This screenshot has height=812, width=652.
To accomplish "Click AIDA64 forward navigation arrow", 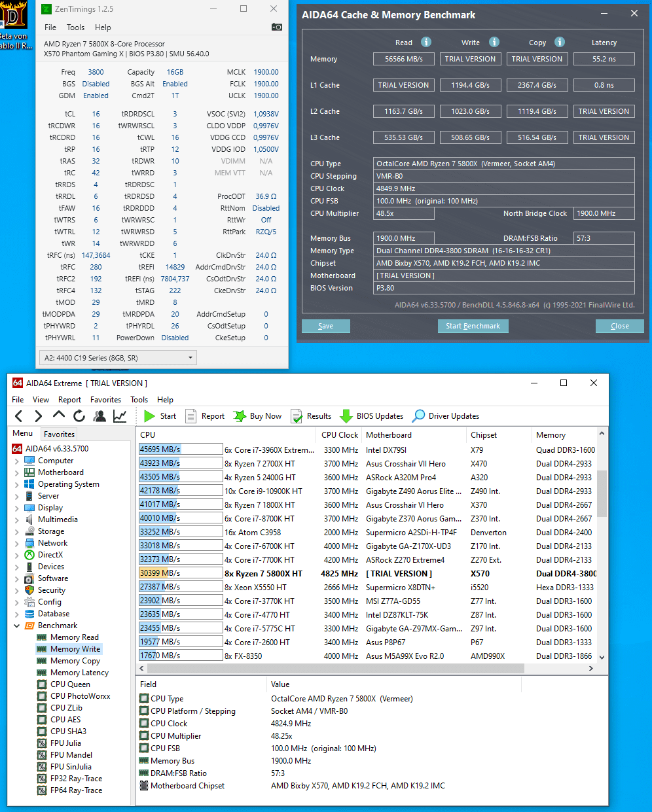I will (x=38, y=416).
